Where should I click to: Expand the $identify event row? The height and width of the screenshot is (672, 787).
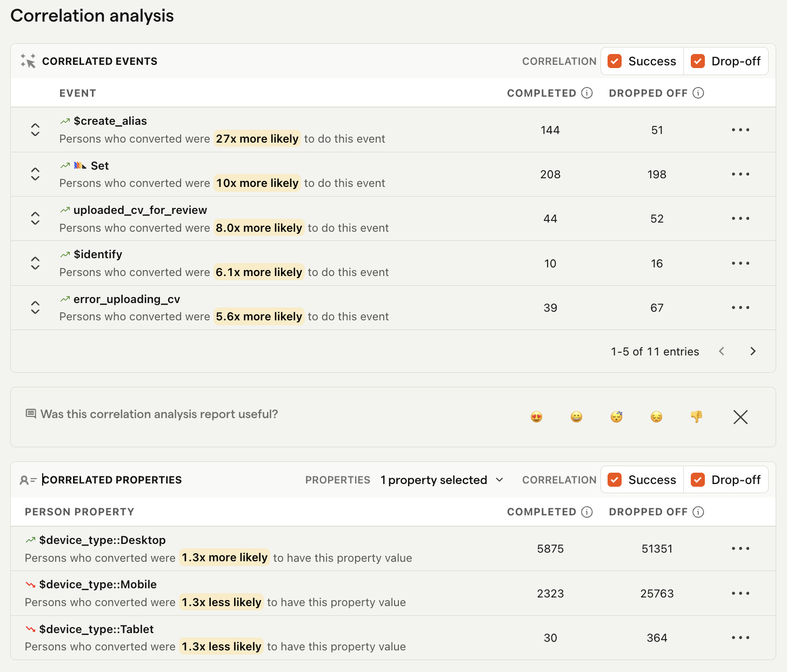35,263
